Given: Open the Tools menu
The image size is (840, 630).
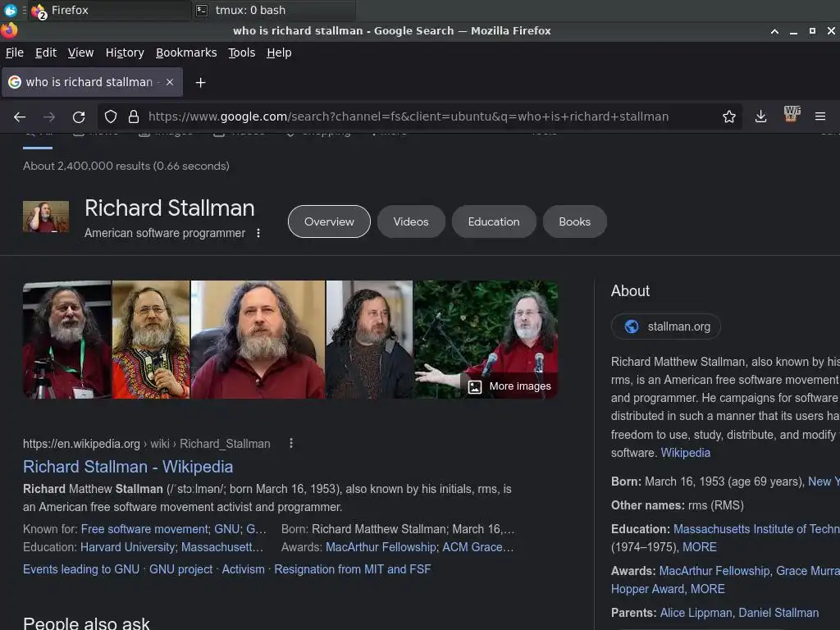Looking at the screenshot, I should [242, 52].
